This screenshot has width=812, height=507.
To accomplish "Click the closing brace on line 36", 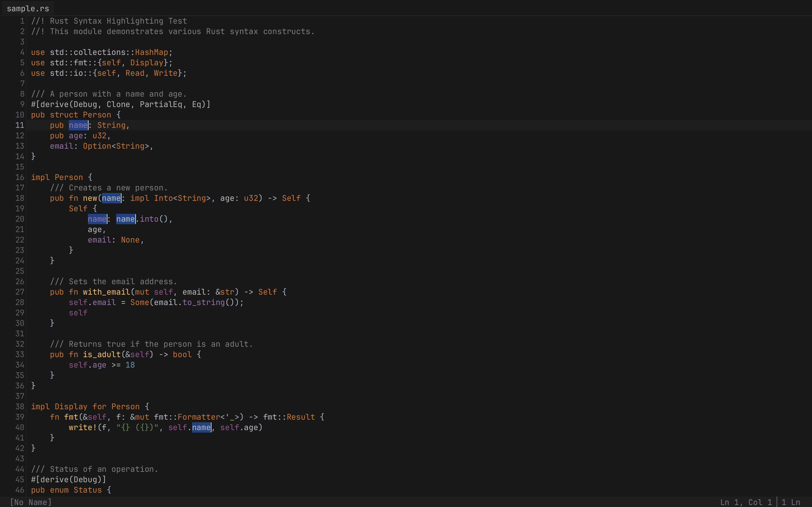I will pos(33,386).
